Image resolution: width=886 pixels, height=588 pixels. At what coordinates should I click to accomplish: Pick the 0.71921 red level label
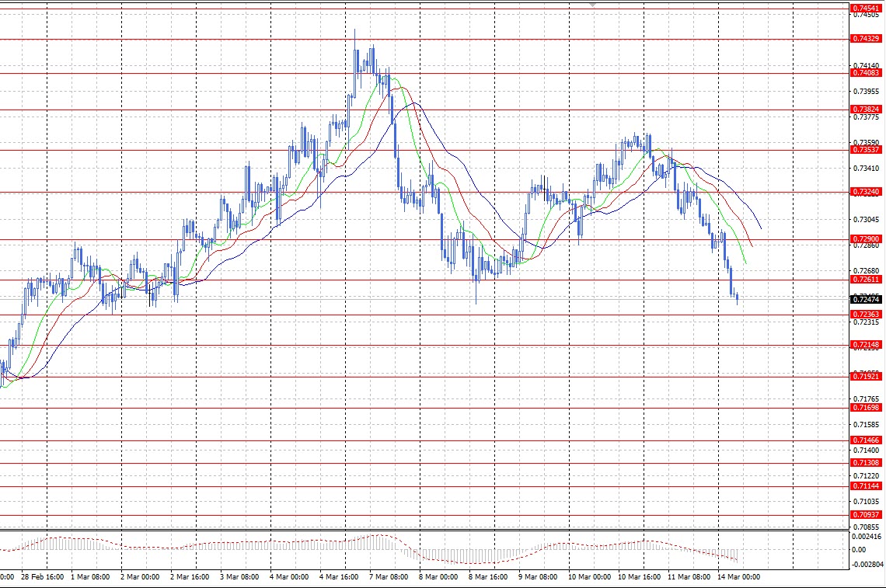click(866, 376)
